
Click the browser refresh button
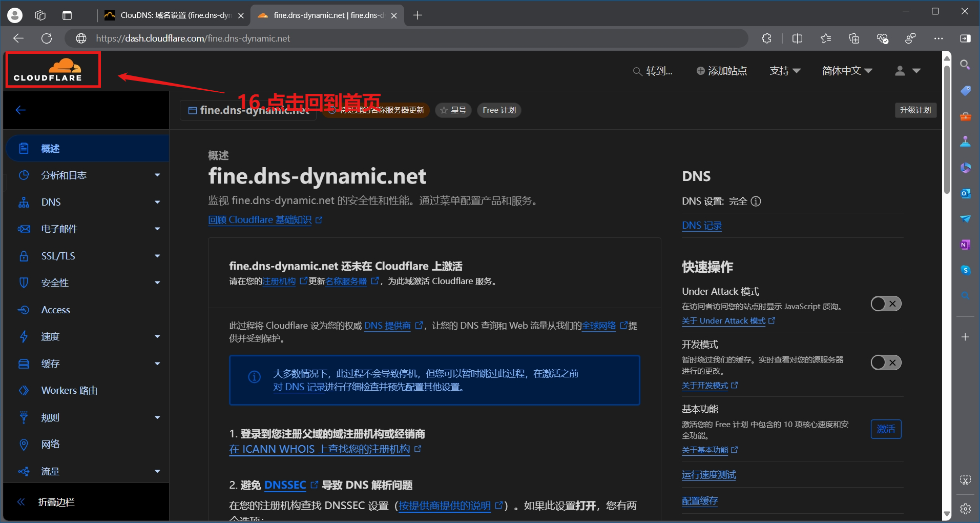[x=47, y=38]
